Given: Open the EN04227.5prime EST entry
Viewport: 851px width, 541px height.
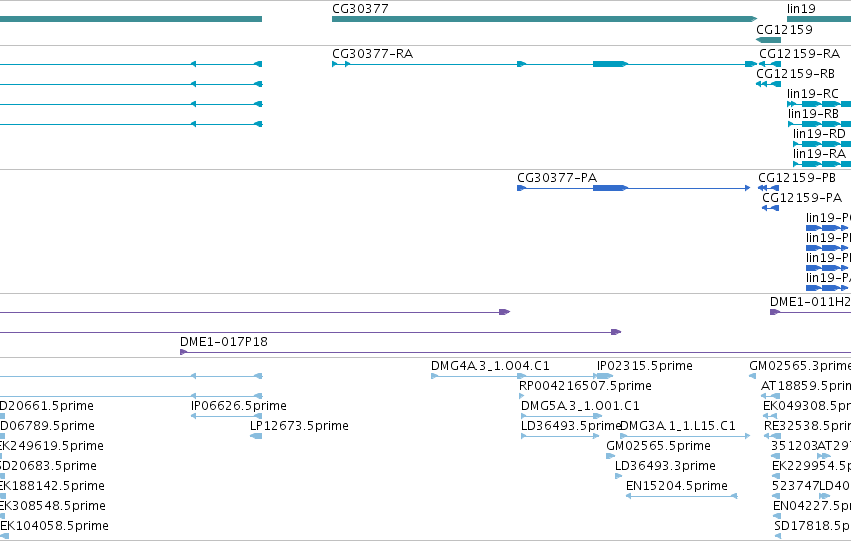Looking at the screenshot, I should (812, 506).
